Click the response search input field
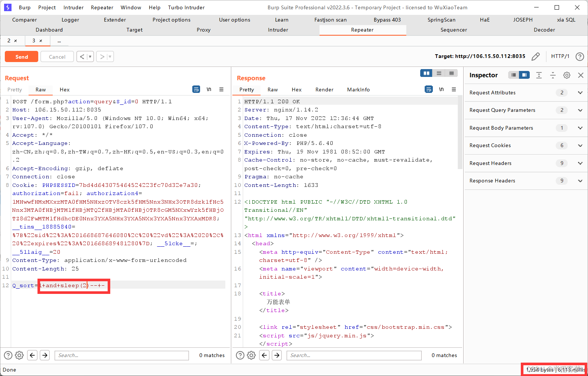The width and height of the screenshot is (588, 376). [x=354, y=355]
